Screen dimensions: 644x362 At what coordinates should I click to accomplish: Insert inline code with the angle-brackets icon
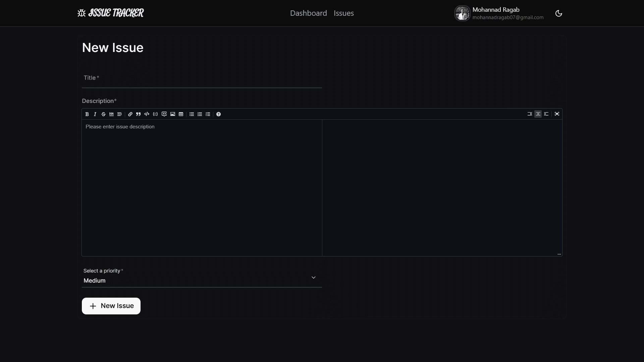click(147, 114)
